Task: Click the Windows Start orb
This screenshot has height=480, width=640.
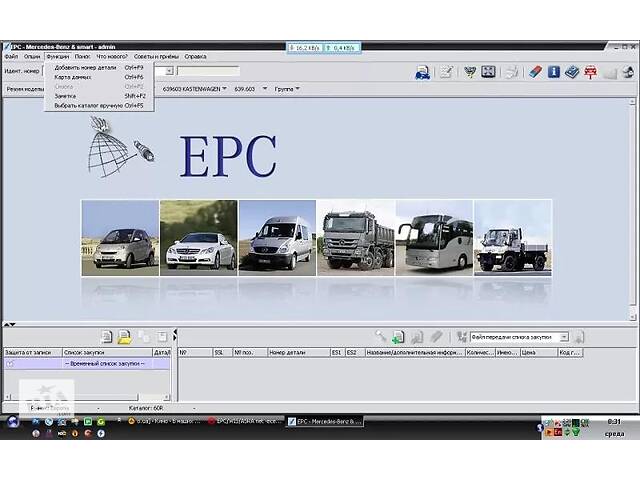Action: 13,421
